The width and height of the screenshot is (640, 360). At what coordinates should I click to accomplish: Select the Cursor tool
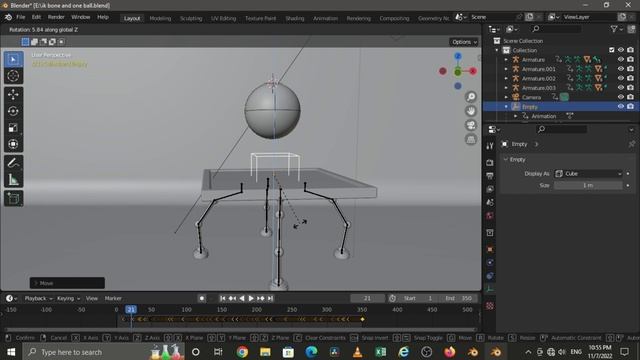click(x=13, y=76)
